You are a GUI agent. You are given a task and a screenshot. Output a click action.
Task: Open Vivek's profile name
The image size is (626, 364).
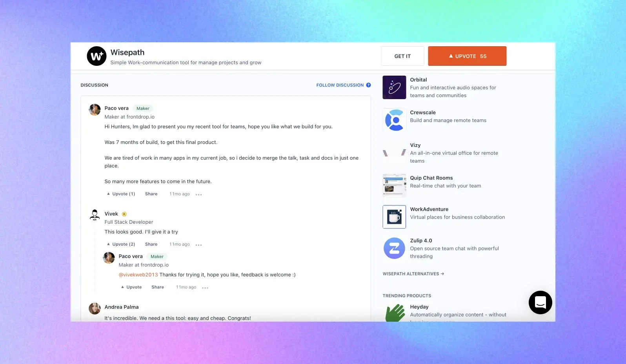111,214
